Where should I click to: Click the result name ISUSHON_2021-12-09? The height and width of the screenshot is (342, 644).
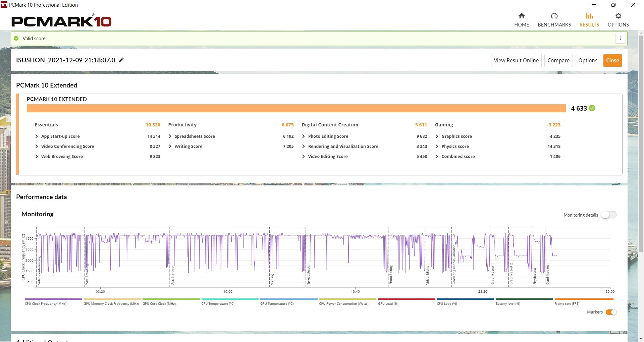coord(66,60)
